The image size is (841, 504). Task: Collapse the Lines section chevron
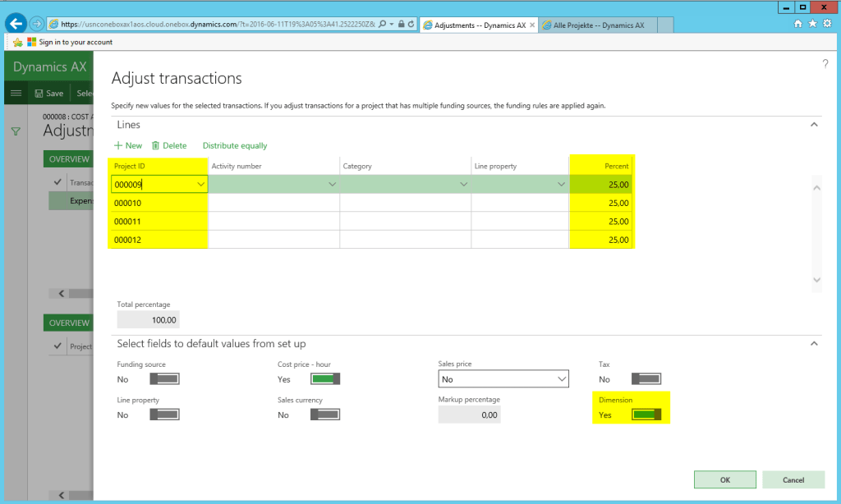coord(815,125)
